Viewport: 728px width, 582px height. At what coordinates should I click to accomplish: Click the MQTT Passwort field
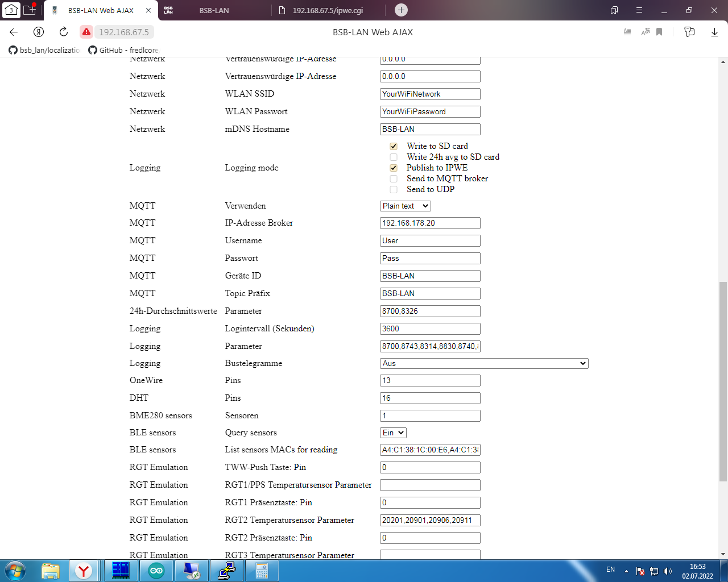[x=430, y=258]
